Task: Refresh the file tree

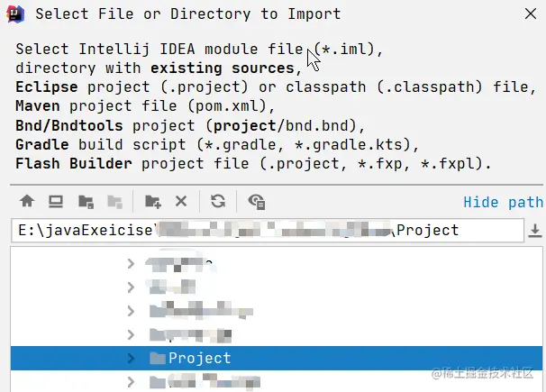Action: (218, 202)
